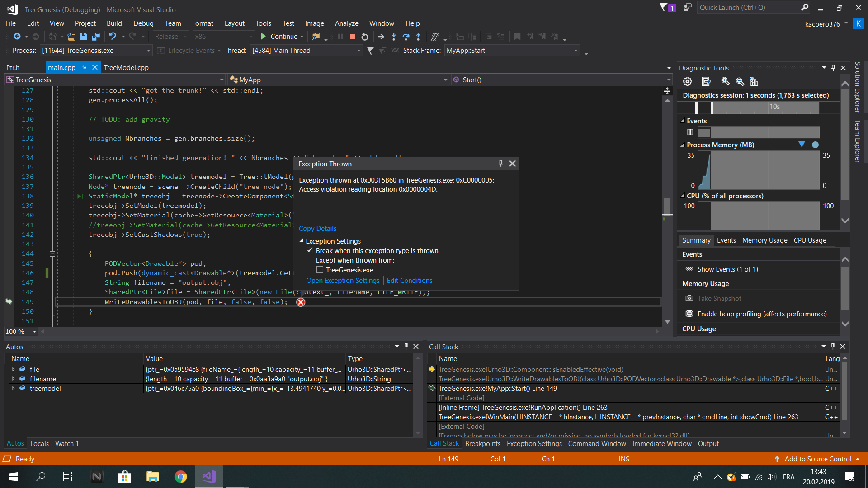Open the Debug menu

[x=143, y=23]
